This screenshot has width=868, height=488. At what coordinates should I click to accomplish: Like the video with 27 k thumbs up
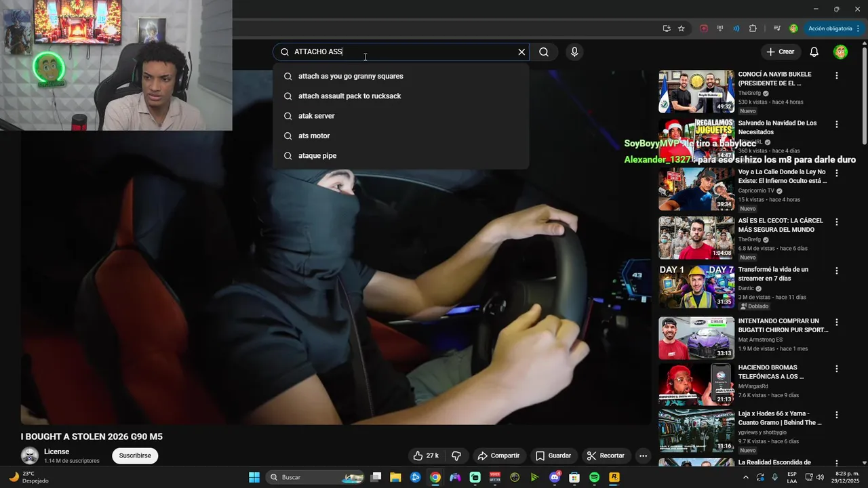pyautogui.click(x=426, y=455)
